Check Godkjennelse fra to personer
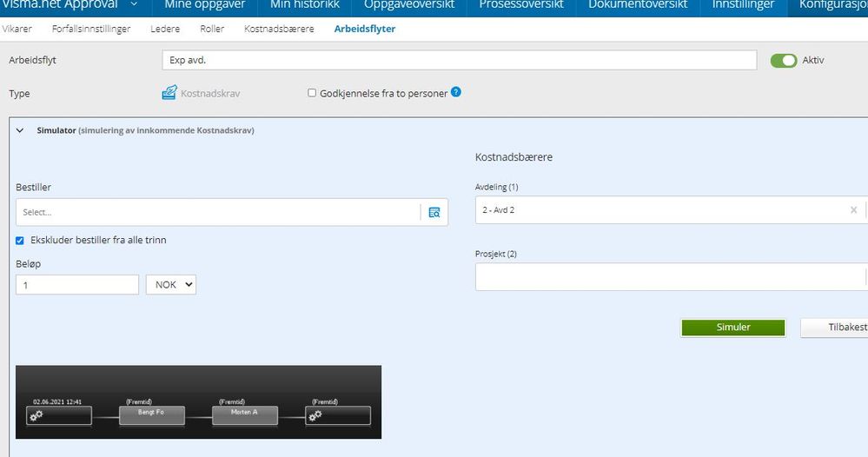868x457 pixels. (312, 93)
